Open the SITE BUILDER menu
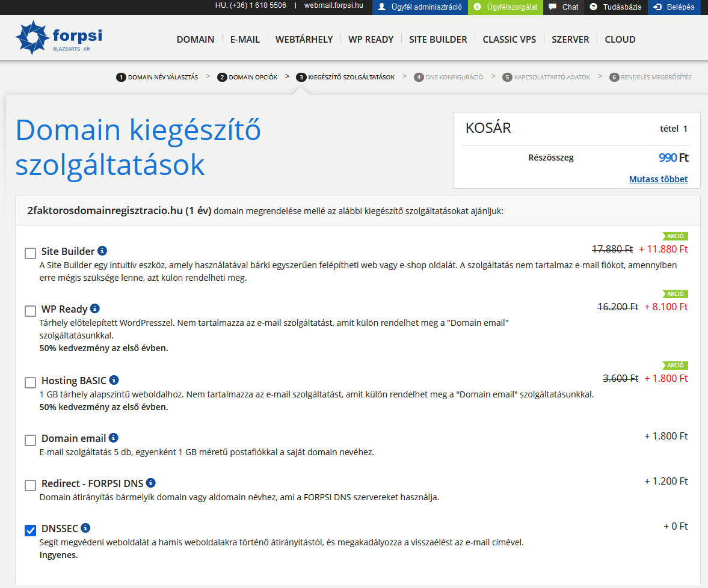Viewport: 708px width, 588px height. point(438,39)
